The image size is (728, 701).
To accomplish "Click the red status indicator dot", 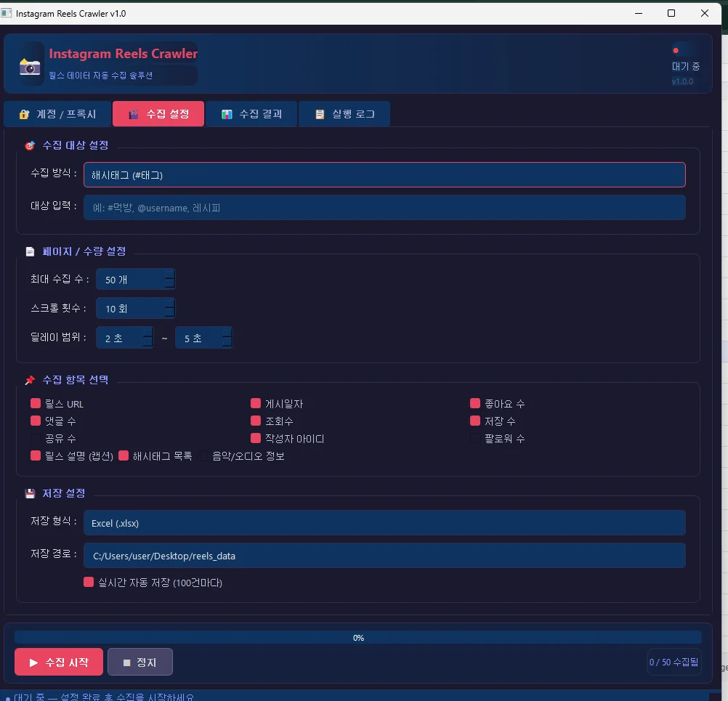I will [x=676, y=50].
